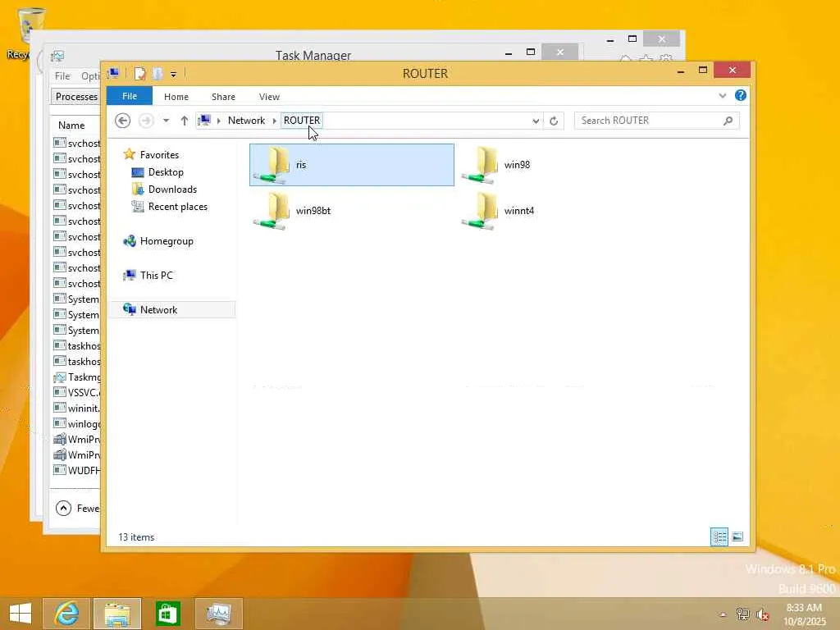This screenshot has height=630, width=840.
Task: Switch to Details view layout icon
Action: [719, 536]
